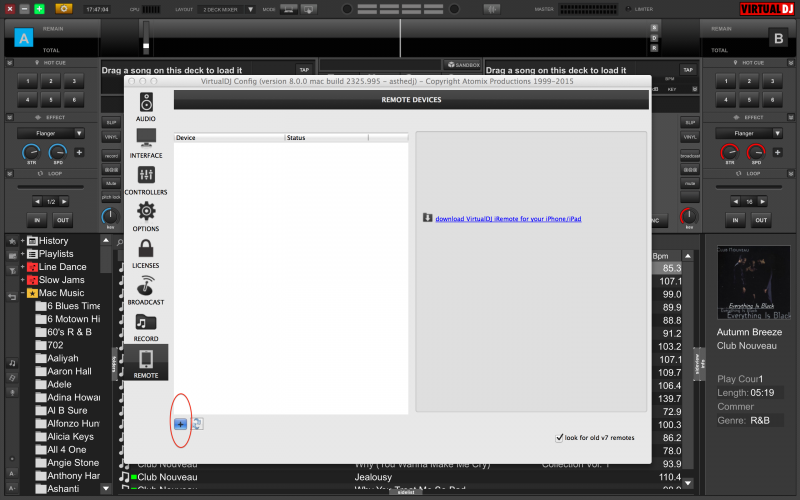Open deck B Flanger effect dropdown
The width and height of the screenshot is (800, 500).
click(x=777, y=133)
